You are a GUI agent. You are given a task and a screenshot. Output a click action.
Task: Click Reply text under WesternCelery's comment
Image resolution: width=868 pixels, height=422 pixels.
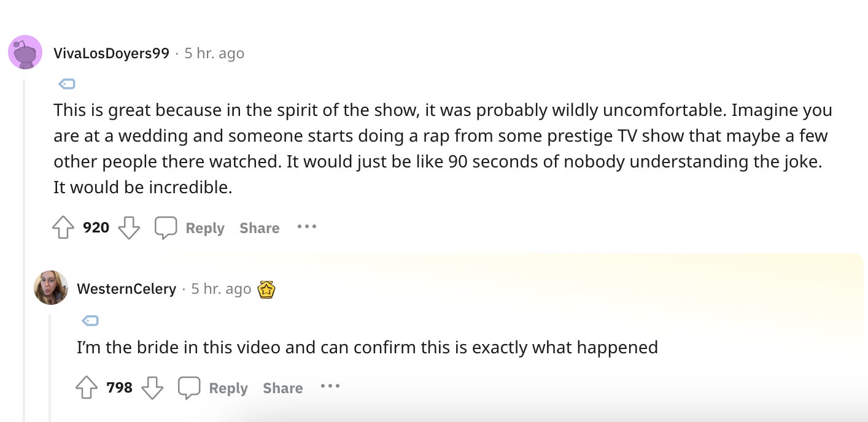[228, 388]
